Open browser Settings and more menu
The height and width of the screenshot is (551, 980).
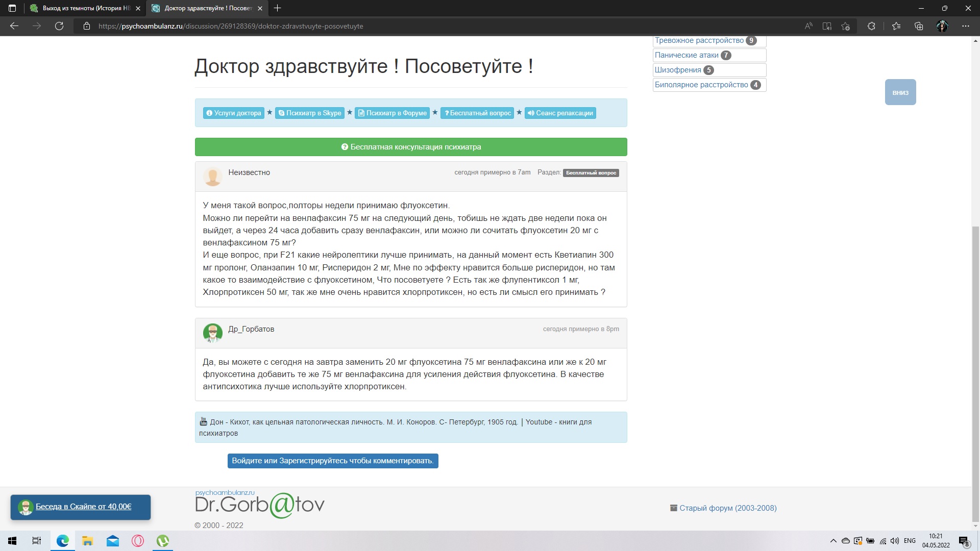coord(965,26)
